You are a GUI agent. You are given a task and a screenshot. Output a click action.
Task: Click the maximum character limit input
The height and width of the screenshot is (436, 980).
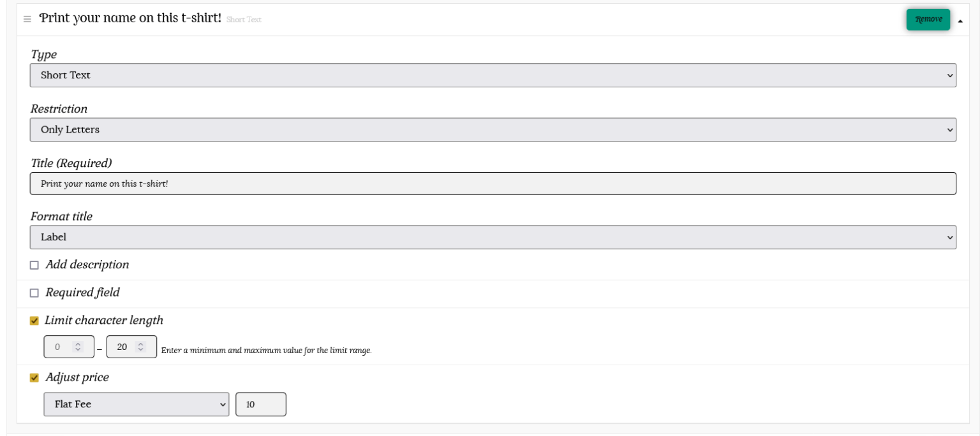click(x=122, y=347)
